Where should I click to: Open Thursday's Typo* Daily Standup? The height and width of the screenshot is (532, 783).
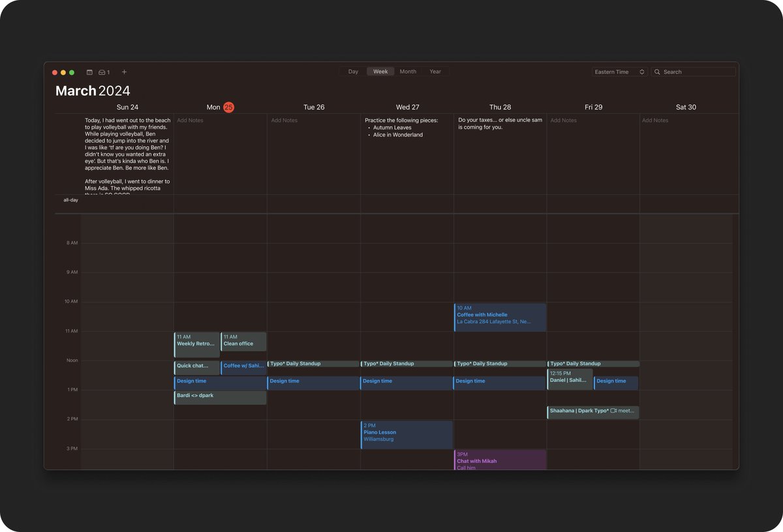500,364
